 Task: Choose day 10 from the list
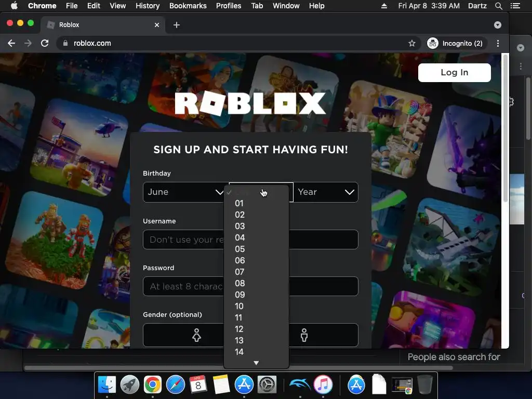pos(256,306)
